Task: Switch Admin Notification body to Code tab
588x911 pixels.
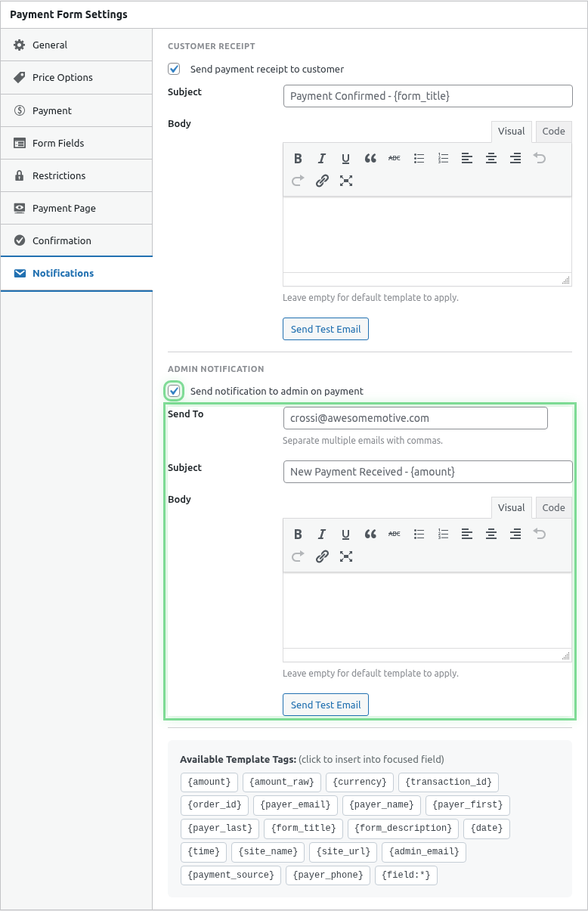Action: point(554,507)
